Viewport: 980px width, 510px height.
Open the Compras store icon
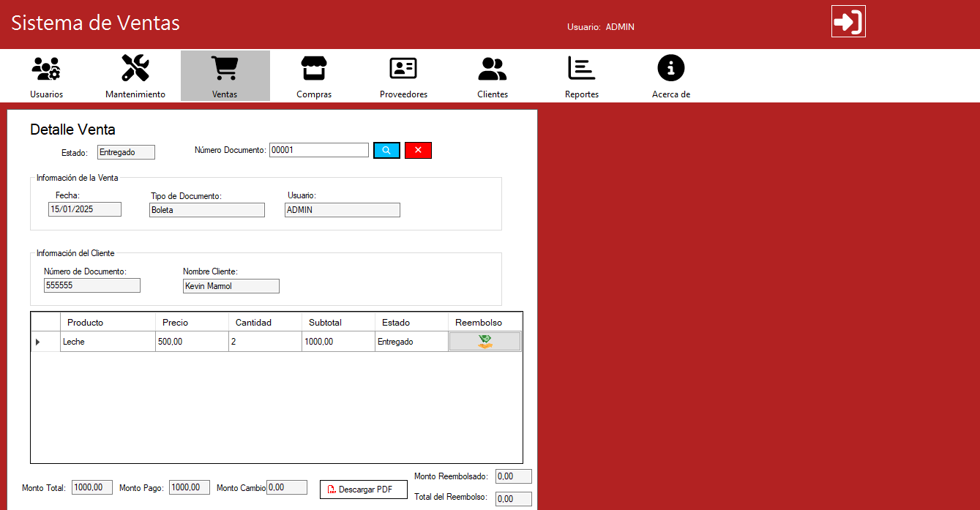tap(314, 69)
